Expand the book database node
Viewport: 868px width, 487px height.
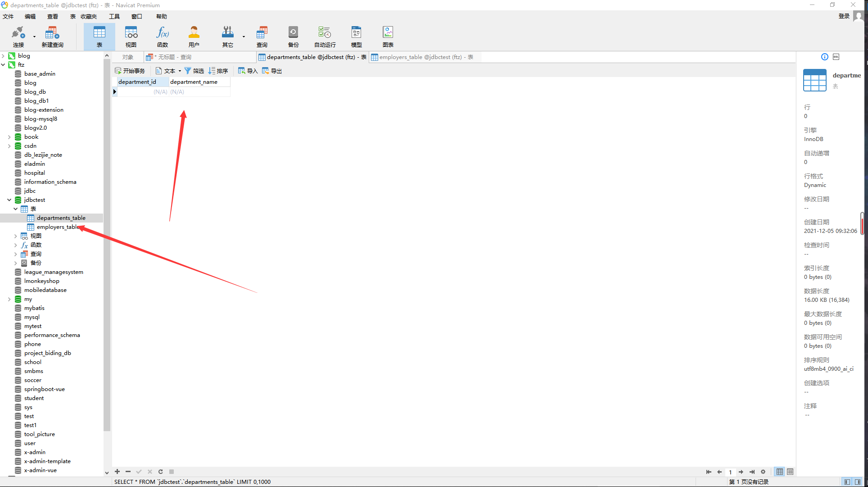click(9, 137)
